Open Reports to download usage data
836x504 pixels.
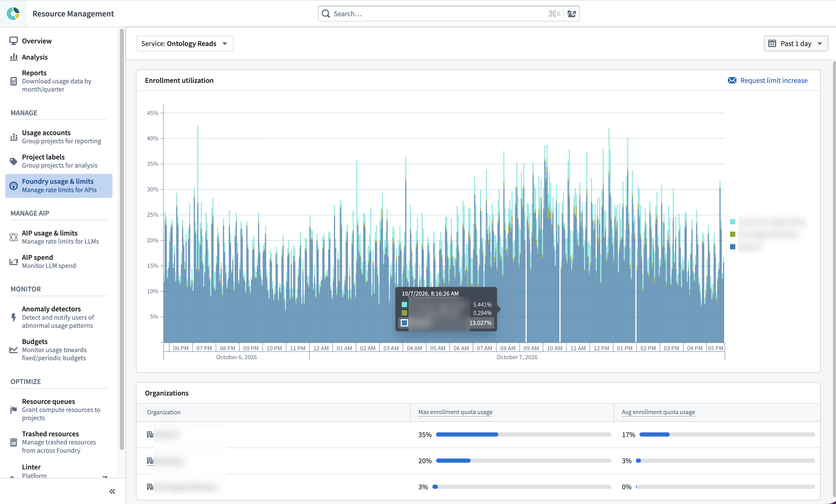coord(59,81)
